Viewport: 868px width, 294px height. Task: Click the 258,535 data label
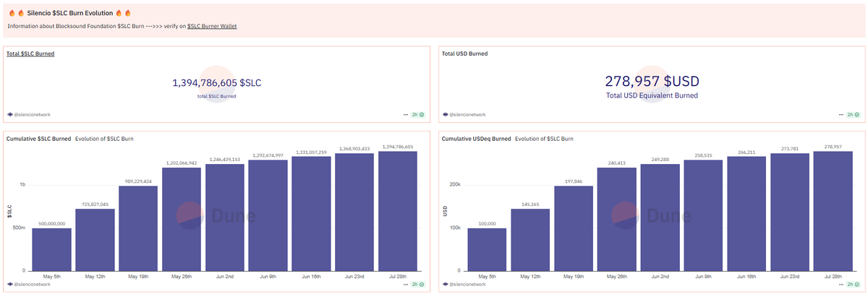pos(704,155)
